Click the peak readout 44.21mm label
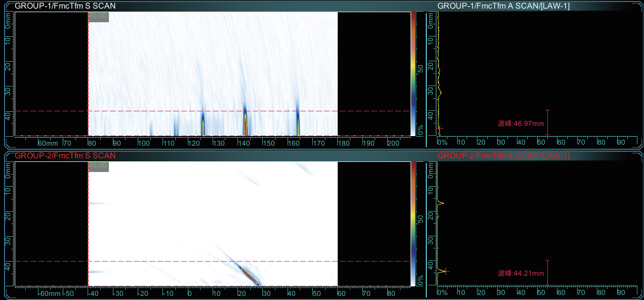Image resolution: width=644 pixels, height=300 pixels. click(520, 274)
